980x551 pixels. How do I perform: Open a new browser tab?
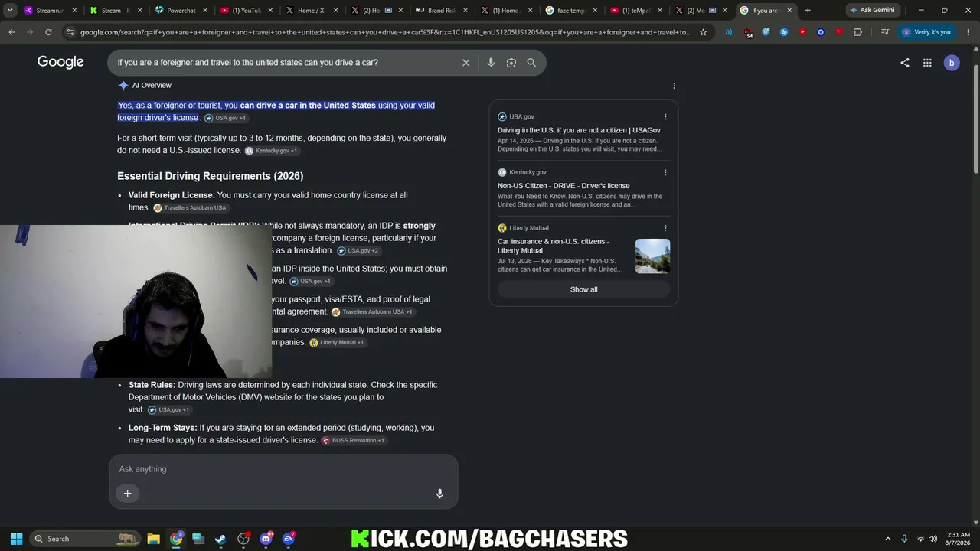(808, 11)
